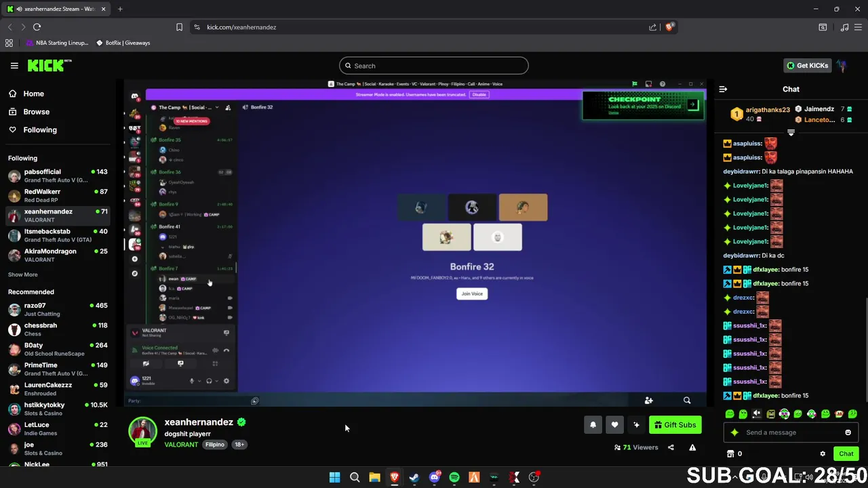Open BotRix Giveaways bookmark
This screenshot has width=868, height=488.
[123, 43]
